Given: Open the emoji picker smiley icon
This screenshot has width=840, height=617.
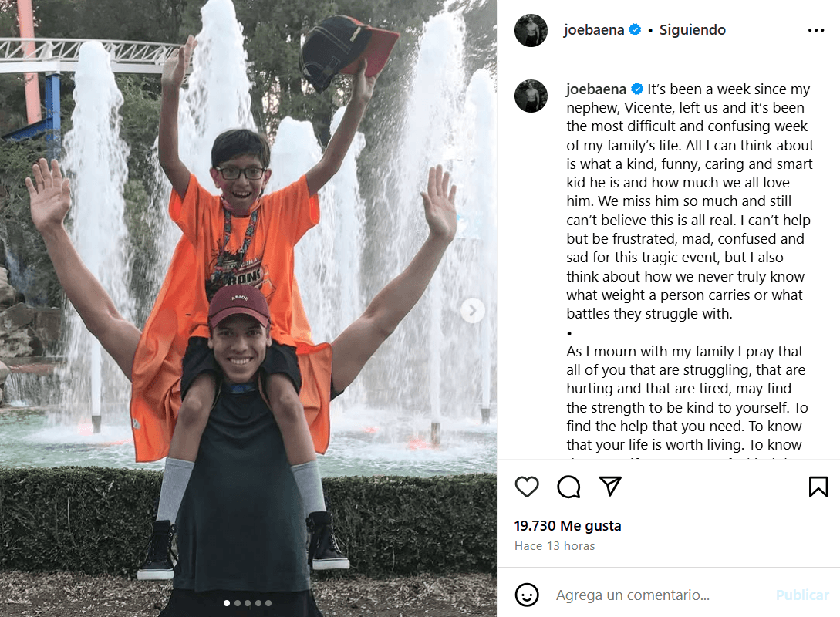Looking at the screenshot, I should coord(527,595).
